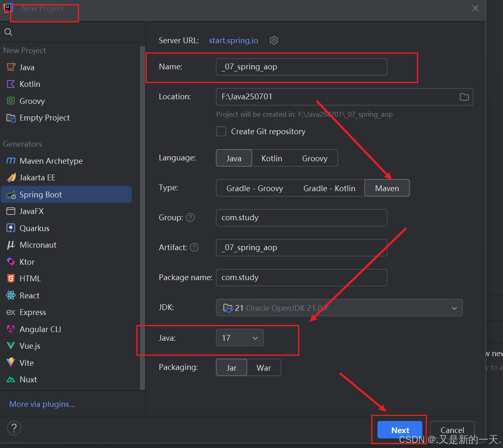Click the Spring Boot generator icon

click(x=11, y=194)
